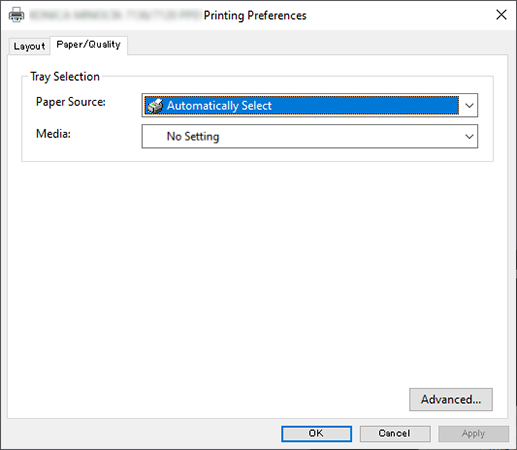
Task: Click the blank area below Tray Selection group
Action: pyautogui.click(x=257, y=273)
